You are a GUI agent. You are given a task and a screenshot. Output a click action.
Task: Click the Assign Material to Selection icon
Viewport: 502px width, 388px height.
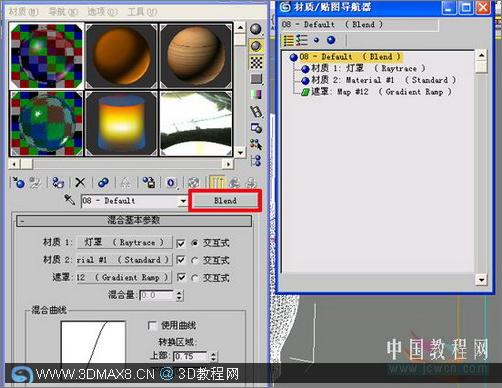[x=58, y=183]
